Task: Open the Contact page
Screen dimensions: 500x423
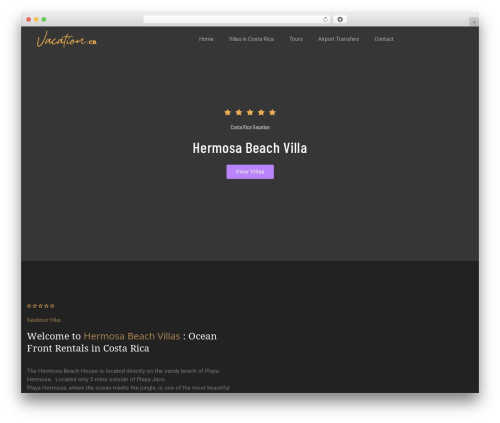Action: pos(384,39)
